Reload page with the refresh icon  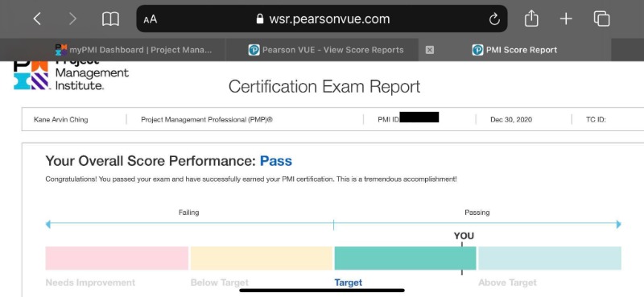(x=494, y=19)
